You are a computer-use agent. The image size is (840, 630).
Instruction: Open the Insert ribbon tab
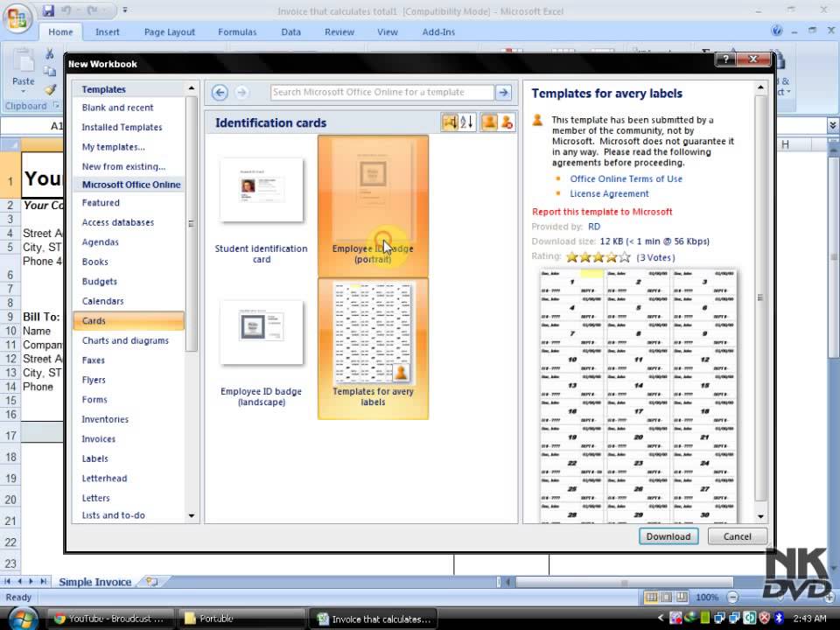107,31
